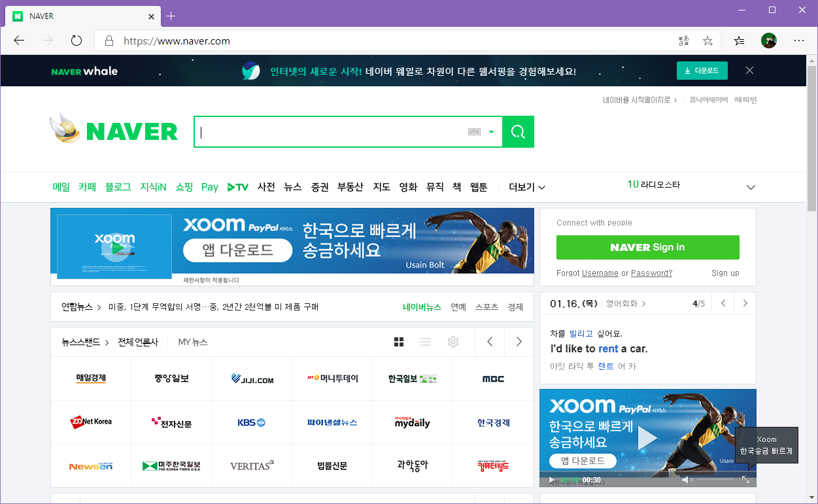Mute the side Xoom video speaker icon

tap(687, 480)
